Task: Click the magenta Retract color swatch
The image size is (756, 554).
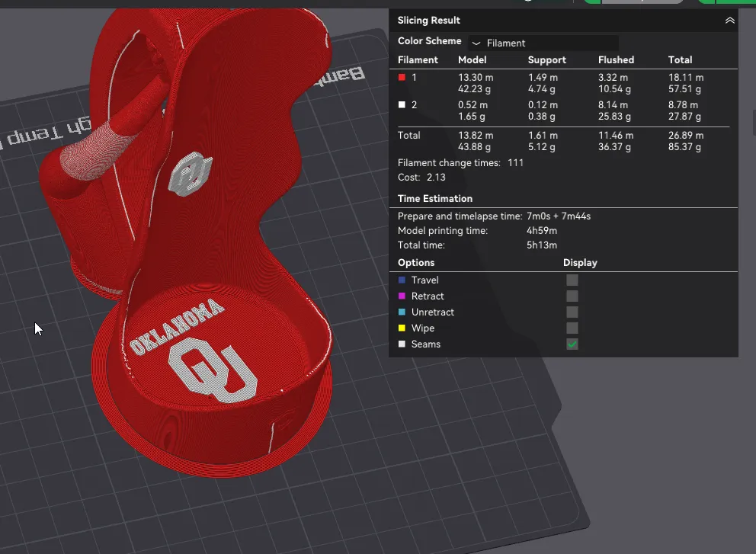Action: coord(402,296)
